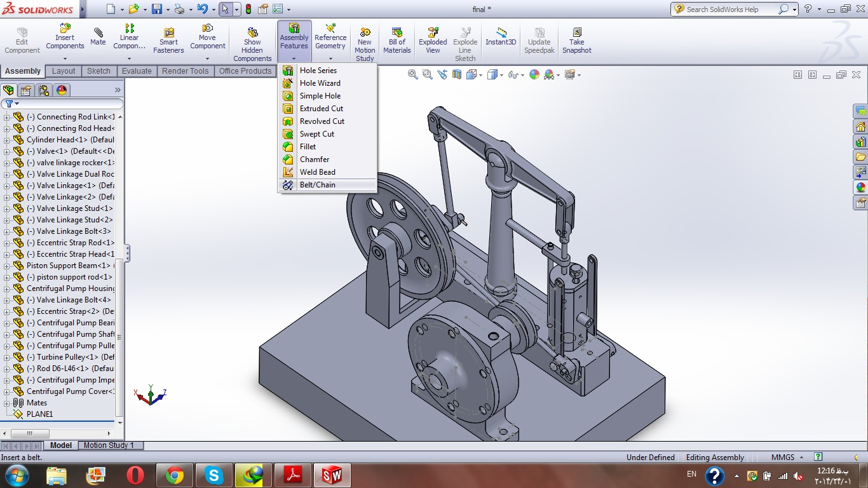Viewport: 868px width, 488px height.
Task: Click the Save toolbar icon
Action: click(x=157, y=9)
